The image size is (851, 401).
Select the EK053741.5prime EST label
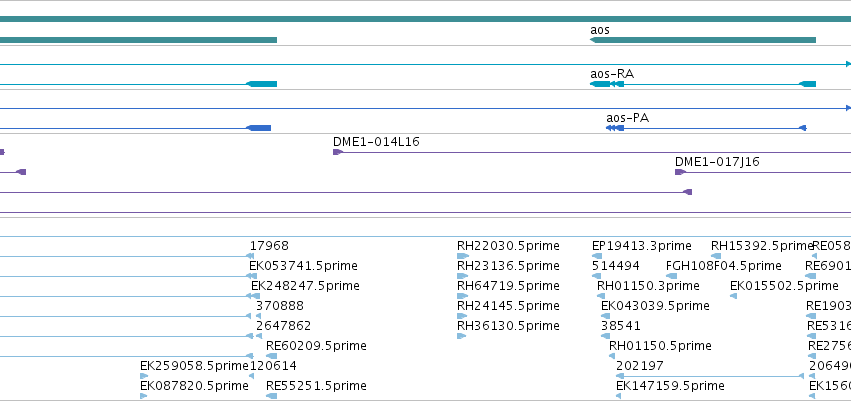click(303, 266)
